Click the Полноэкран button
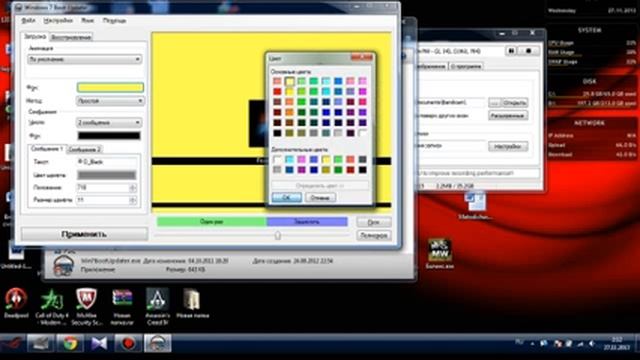 tap(373, 235)
